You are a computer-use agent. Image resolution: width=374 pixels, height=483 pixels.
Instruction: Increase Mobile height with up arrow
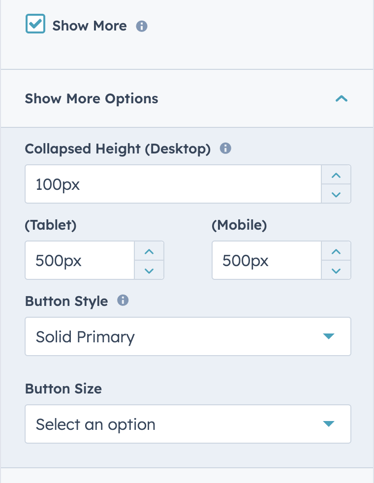coord(336,251)
